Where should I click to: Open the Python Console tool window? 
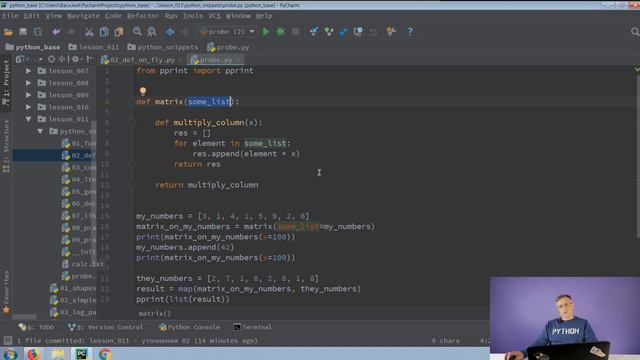(189, 327)
